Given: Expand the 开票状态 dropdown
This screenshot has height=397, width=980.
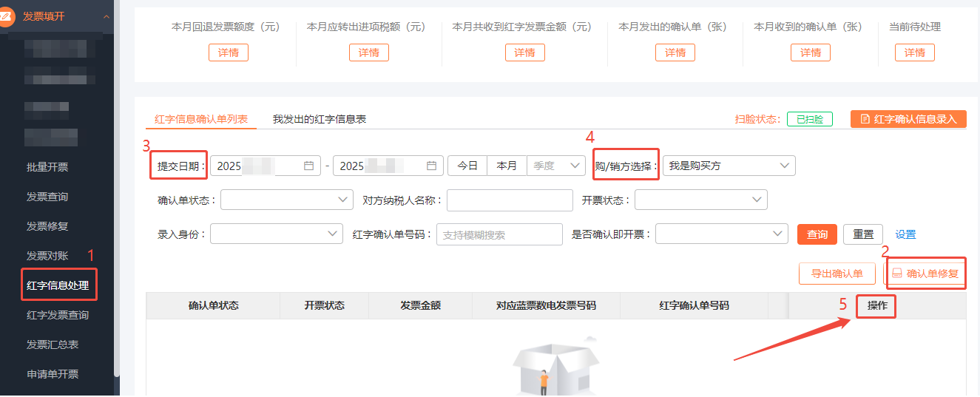Looking at the screenshot, I should [700, 200].
